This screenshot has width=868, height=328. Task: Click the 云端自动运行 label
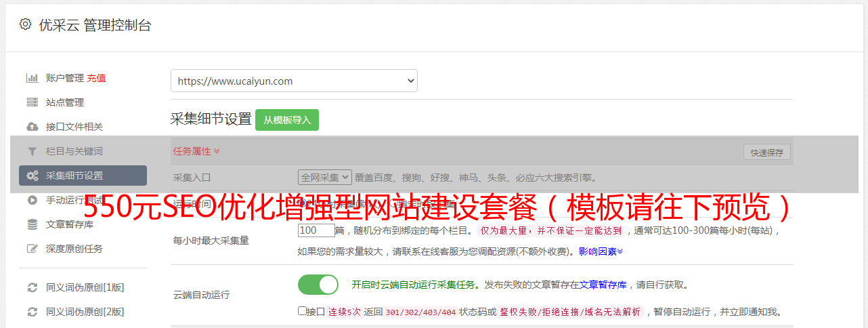pos(202,295)
